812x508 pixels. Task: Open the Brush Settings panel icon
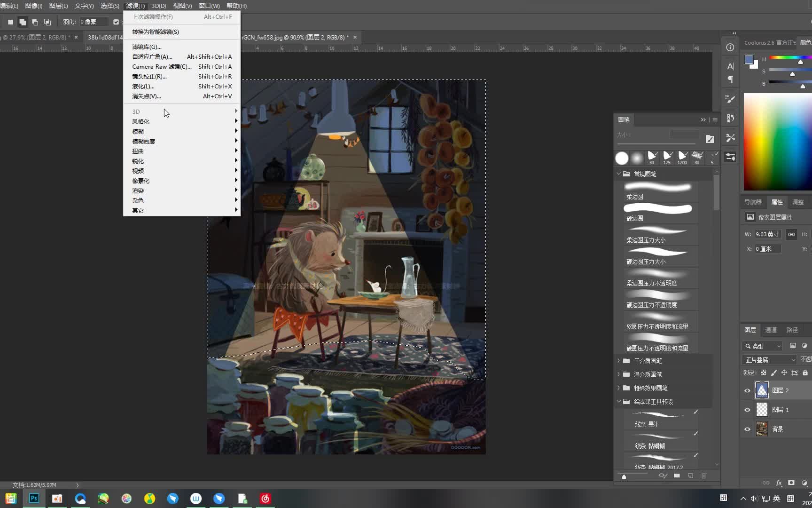730,99
